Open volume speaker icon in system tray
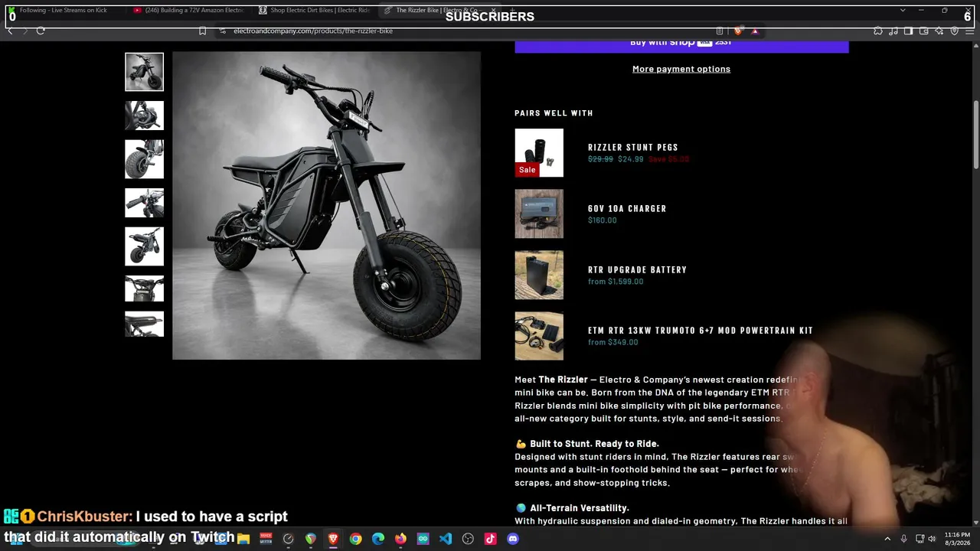 [x=932, y=539]
